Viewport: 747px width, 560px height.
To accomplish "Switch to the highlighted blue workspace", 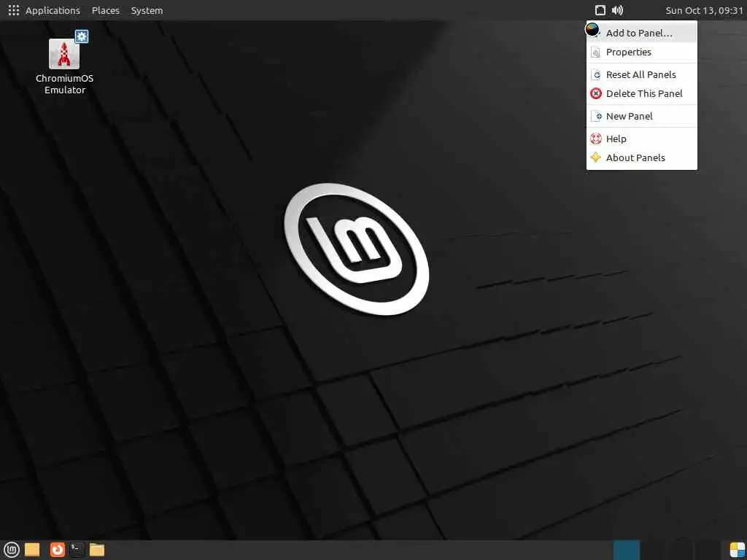I will pos(627,550).
